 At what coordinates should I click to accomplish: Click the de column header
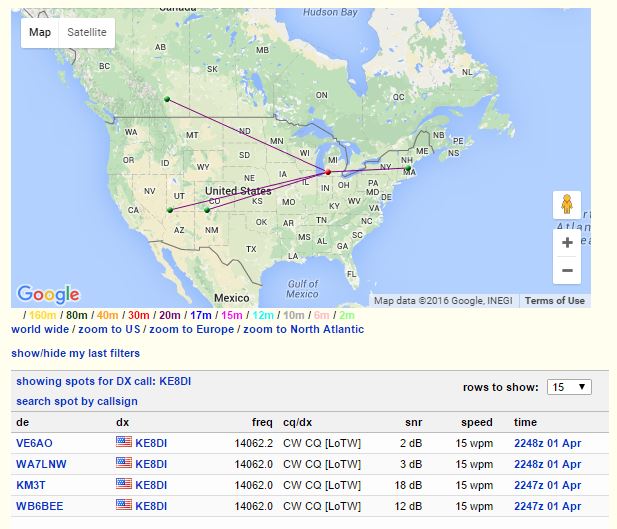(x=22, y=422)
